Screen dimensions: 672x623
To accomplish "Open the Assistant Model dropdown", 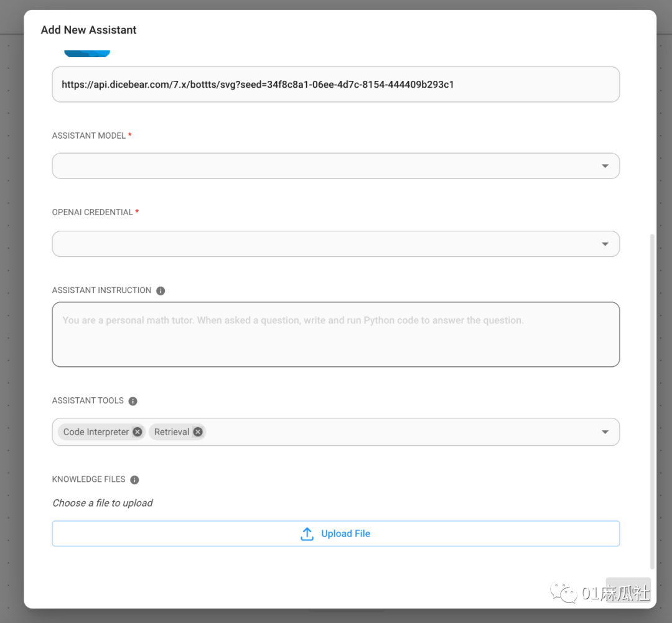I will click(x=335, y=166).
